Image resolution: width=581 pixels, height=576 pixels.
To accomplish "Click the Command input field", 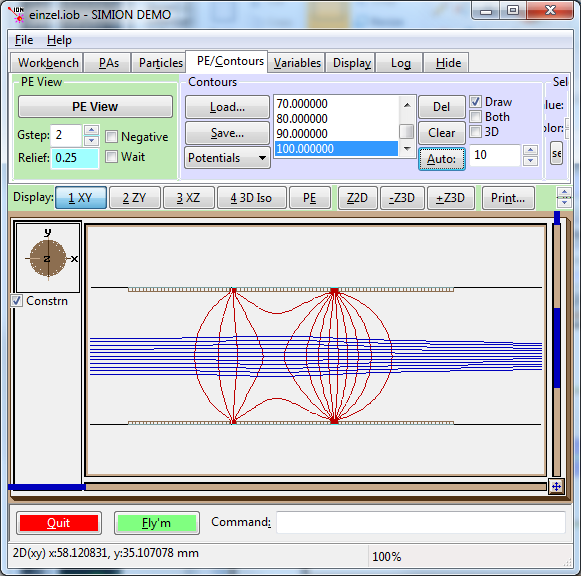I will click(x=421, y=522).
